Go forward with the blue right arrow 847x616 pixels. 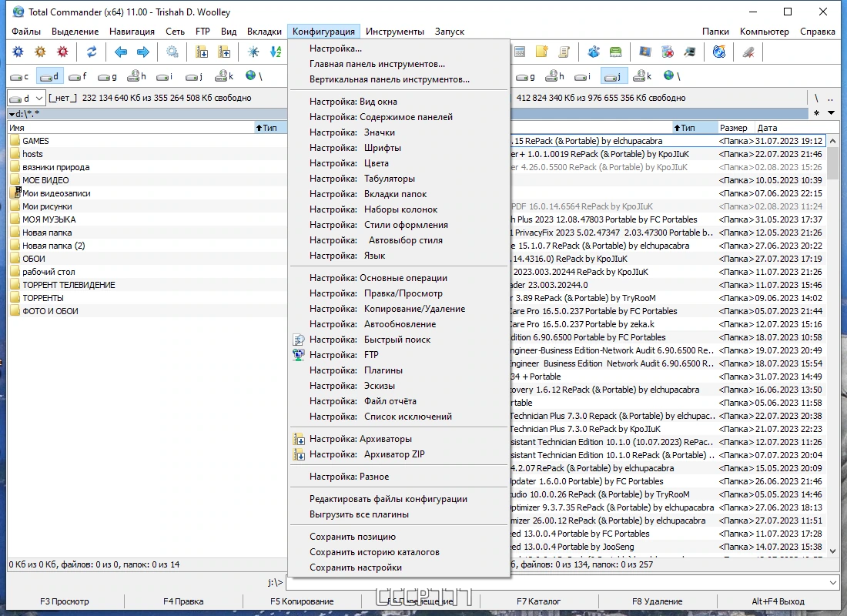(x=143, y=52)
